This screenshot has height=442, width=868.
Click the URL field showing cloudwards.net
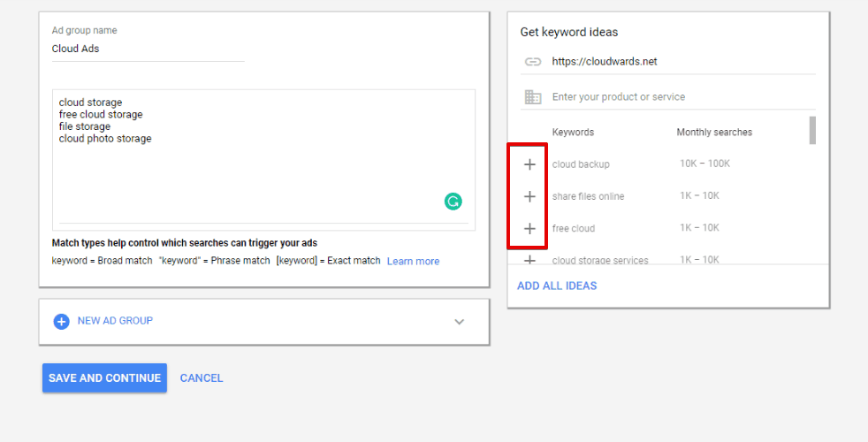click(683, 62)
